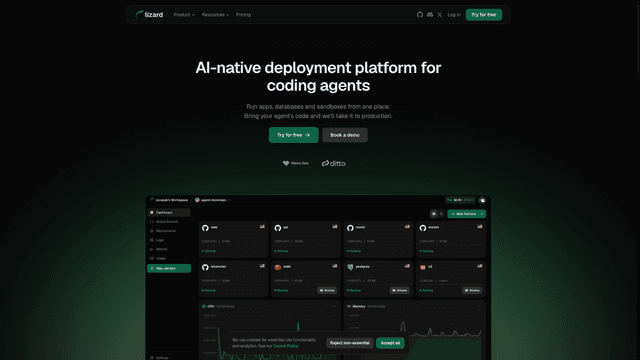This screenshot has width=640, height=360.
Task: Go to the Pricing page
Action: coord(243,15)
